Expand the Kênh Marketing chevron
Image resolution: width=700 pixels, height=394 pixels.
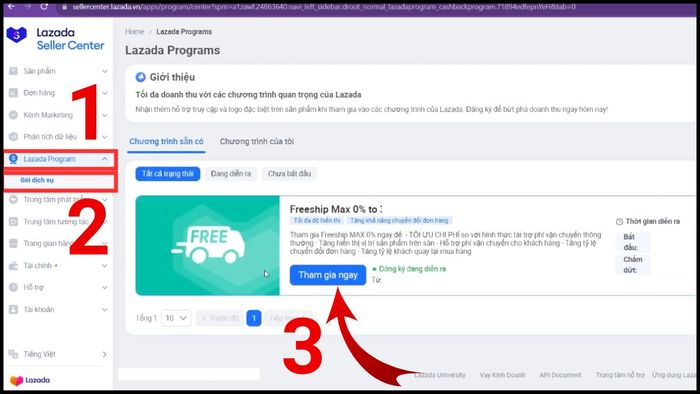(x=104, y=115)
